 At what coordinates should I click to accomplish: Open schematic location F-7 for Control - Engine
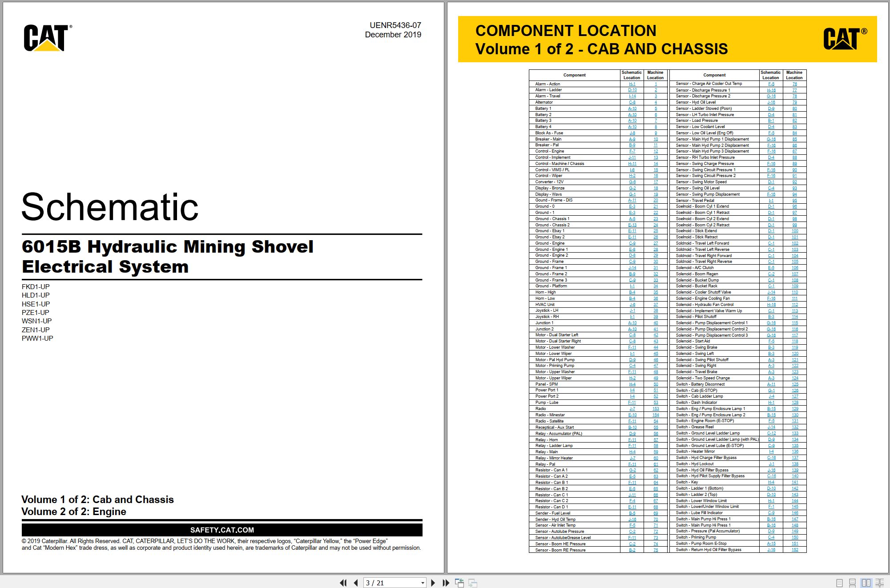[632, 151]
